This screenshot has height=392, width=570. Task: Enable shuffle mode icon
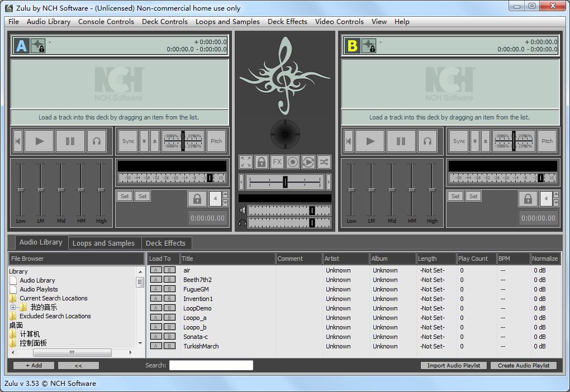[324, 162]
